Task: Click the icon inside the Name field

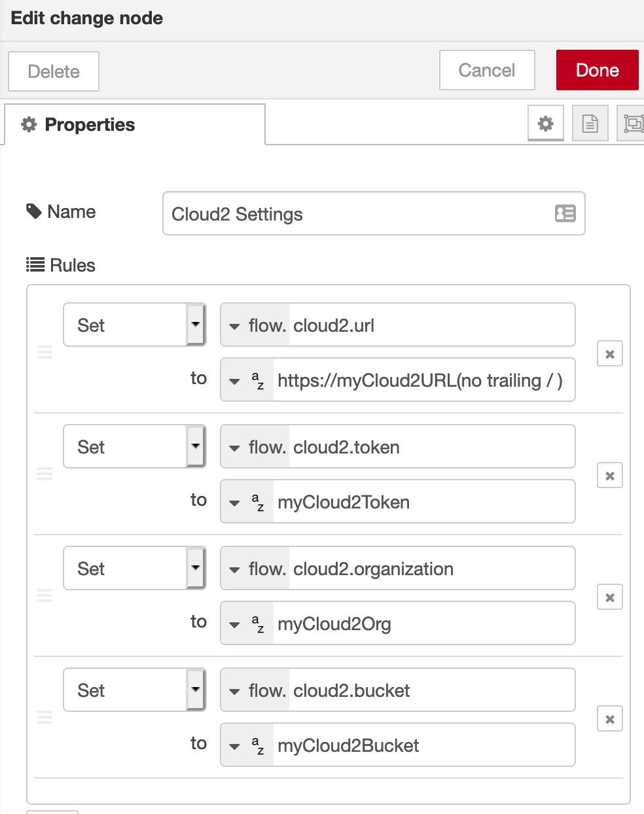Action: (565, 213)
